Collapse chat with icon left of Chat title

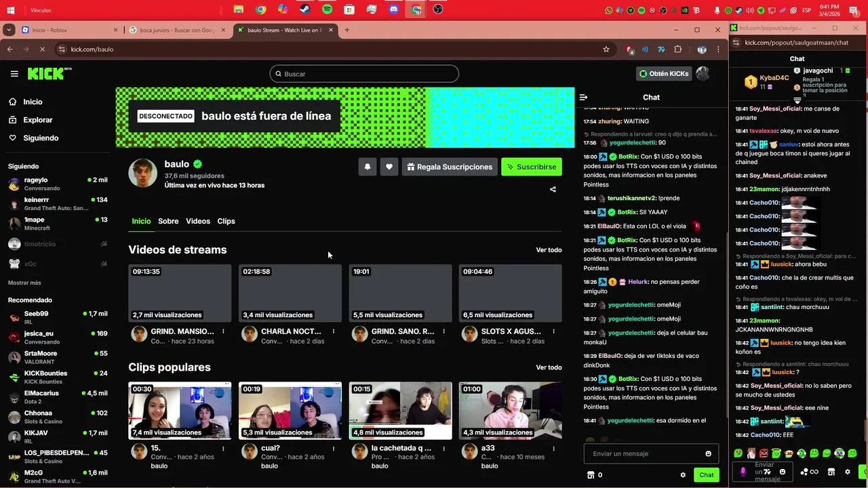click(583, 98)
